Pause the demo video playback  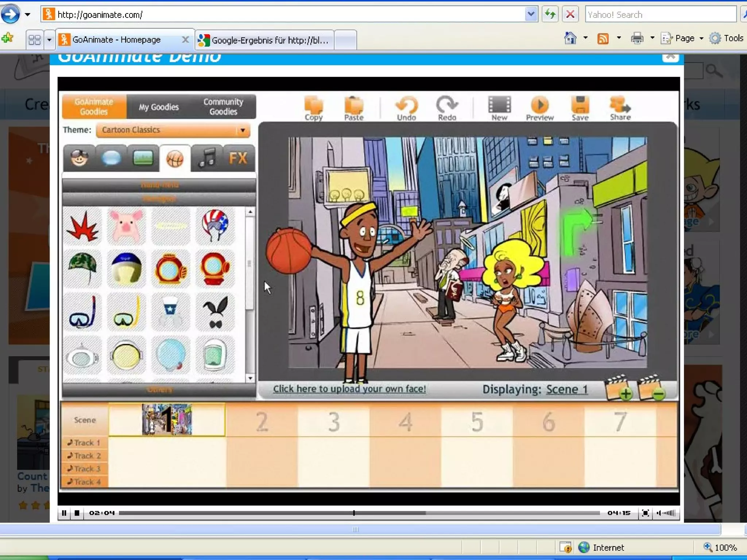pyautogui.click(x=64, y=513)
